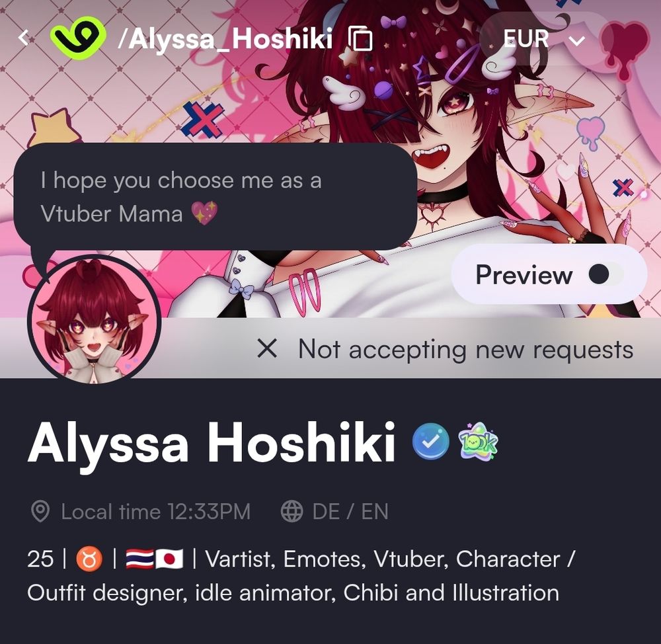Click the chevron next to EUR
This screenshot has height=644, width=661.
(576, 40)
